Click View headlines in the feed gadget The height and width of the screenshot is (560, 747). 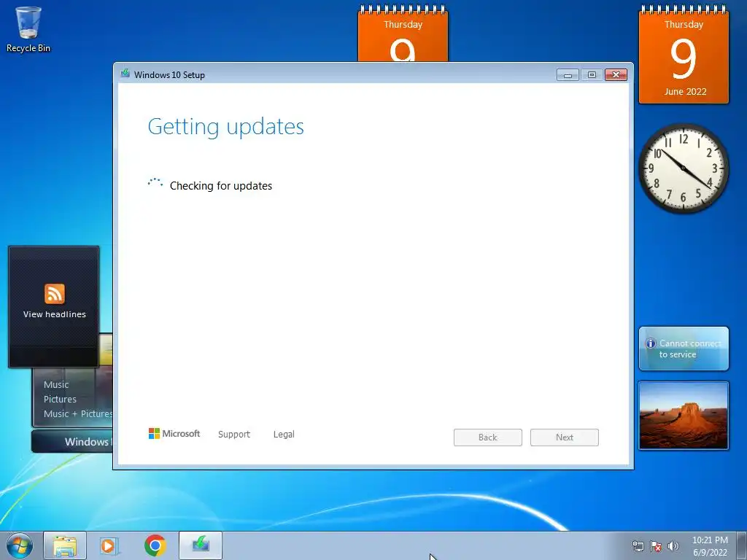coord(54,314)
